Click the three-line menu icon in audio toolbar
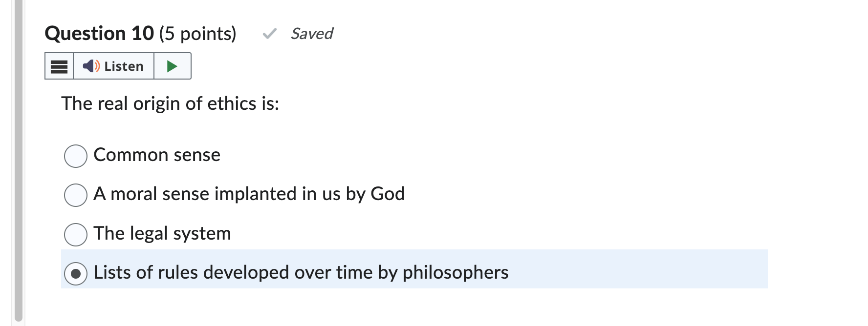This screenshot has height=326, width=868. pyautogui.click(x=58, y=66)
